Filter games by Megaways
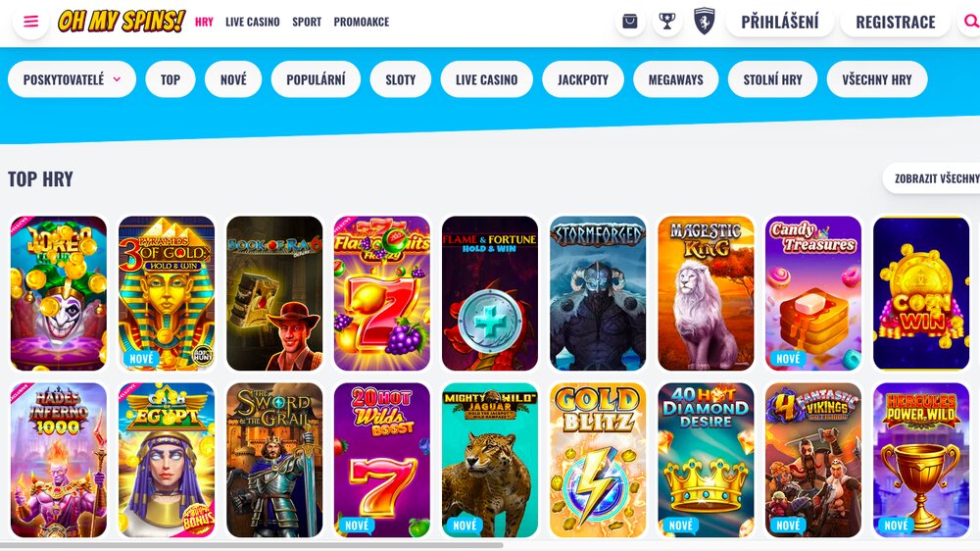Screen dimensions: 980x551 click(x=675, y=79)
